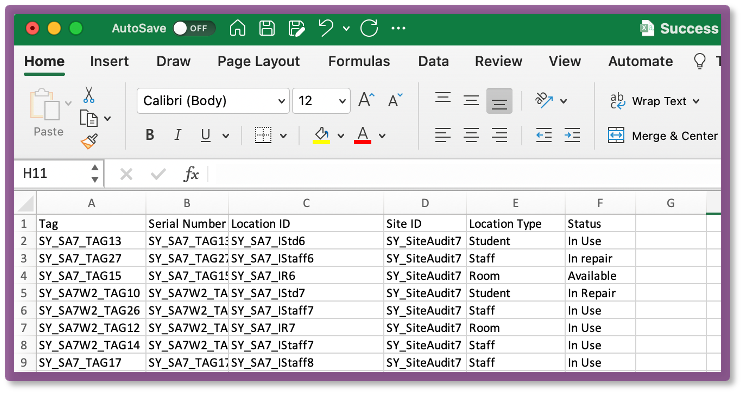This screenshot has height=394, width=744.
Task: Toggle Underline formatting
Action: coord(205,135)
